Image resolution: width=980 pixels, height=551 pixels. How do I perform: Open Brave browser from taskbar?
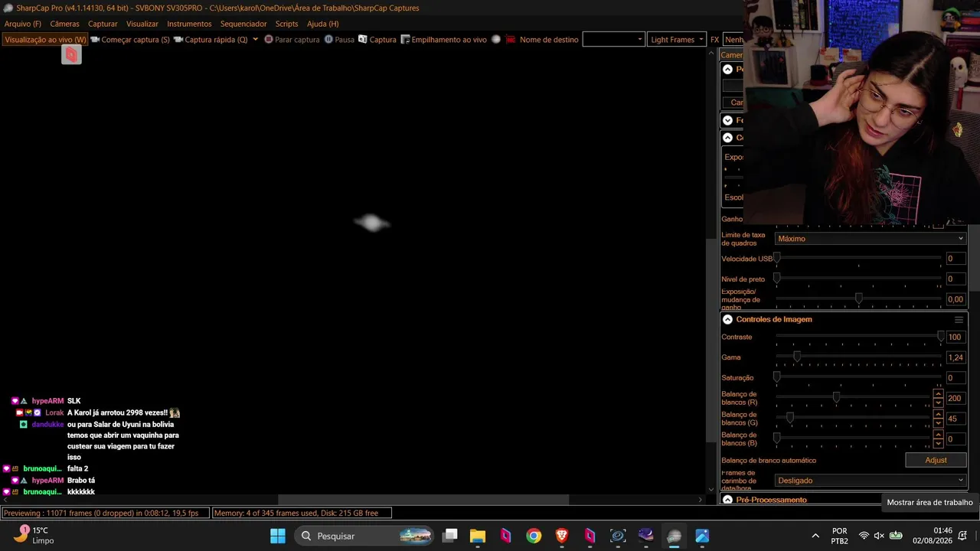click(x=562, y=536)
